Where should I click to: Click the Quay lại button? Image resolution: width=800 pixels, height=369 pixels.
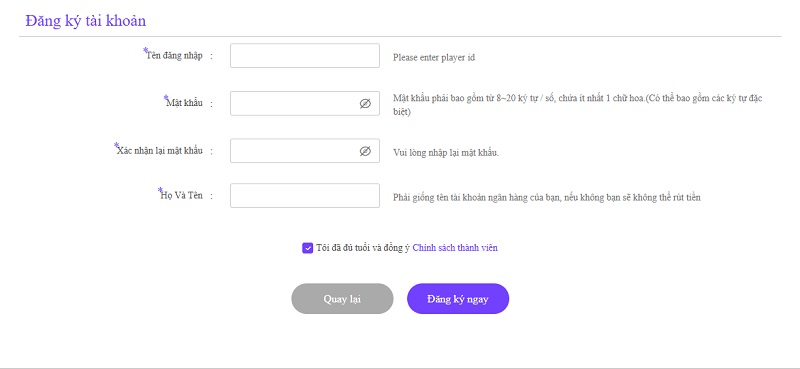tap(342, 299)
